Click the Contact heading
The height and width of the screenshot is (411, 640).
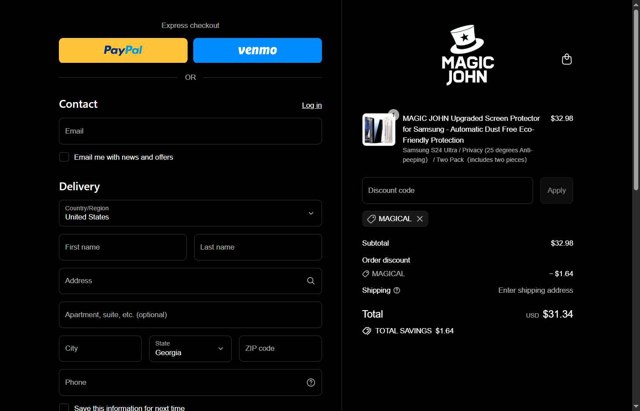78,104
